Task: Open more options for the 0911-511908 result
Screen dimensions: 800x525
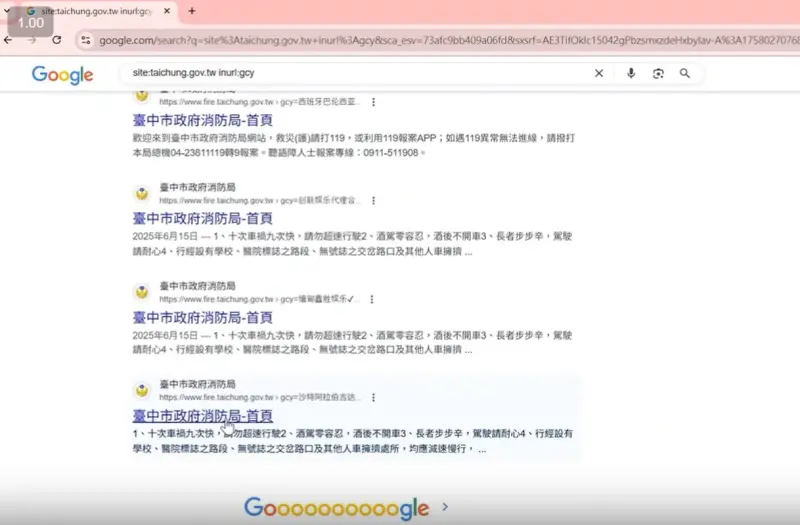Action: pos(373,102)
